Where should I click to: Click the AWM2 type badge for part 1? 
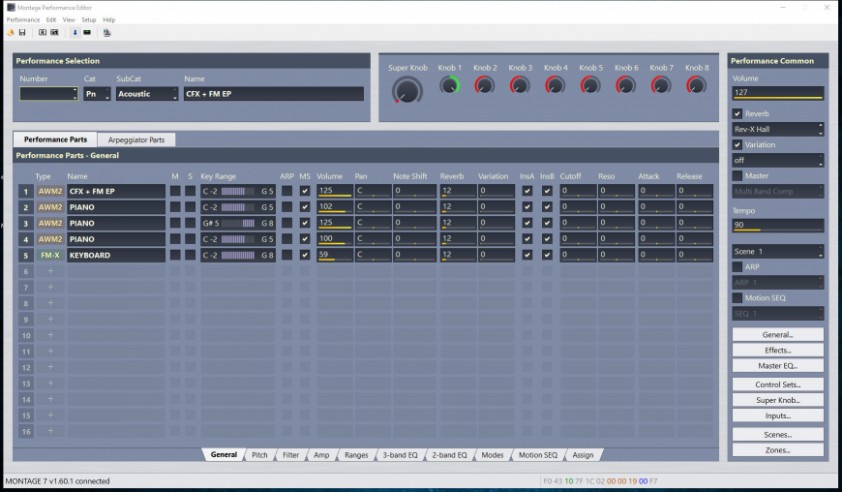(50, 191)
